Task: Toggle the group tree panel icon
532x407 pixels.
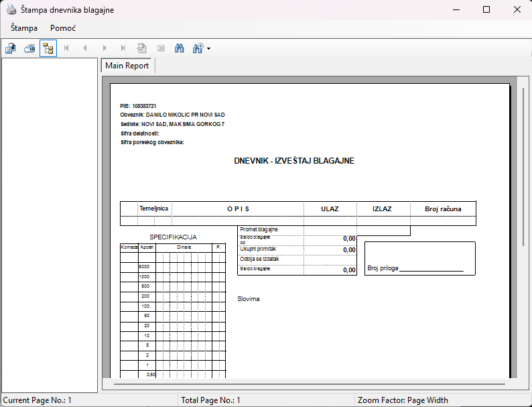Action: point(48,48)
